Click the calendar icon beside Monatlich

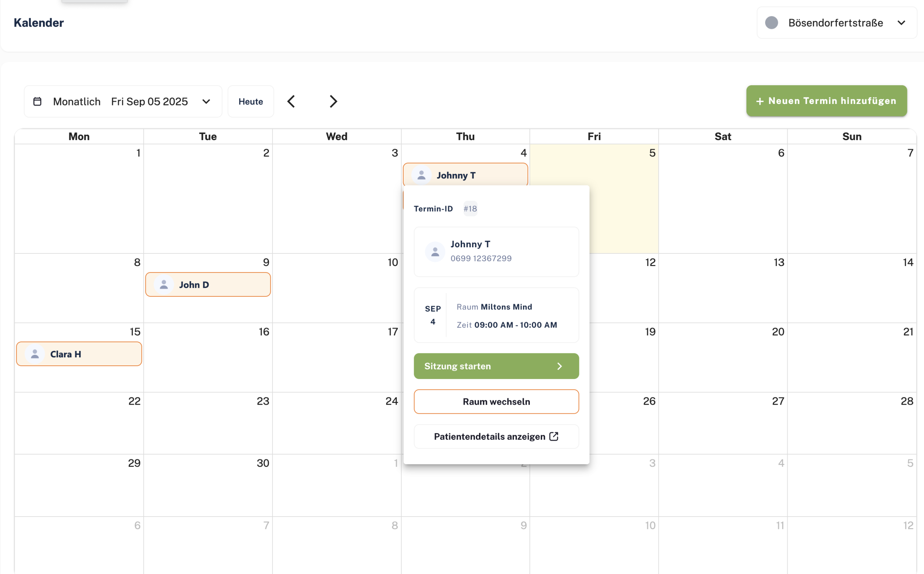point(37,101)
